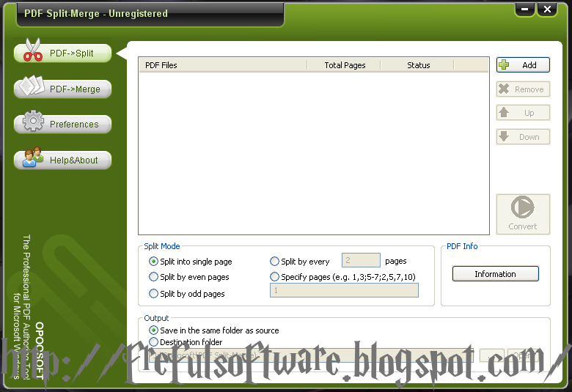The height and width of the screenshot is (392, 572).
Task: Open the PDF->Split section
Action: 62,53
